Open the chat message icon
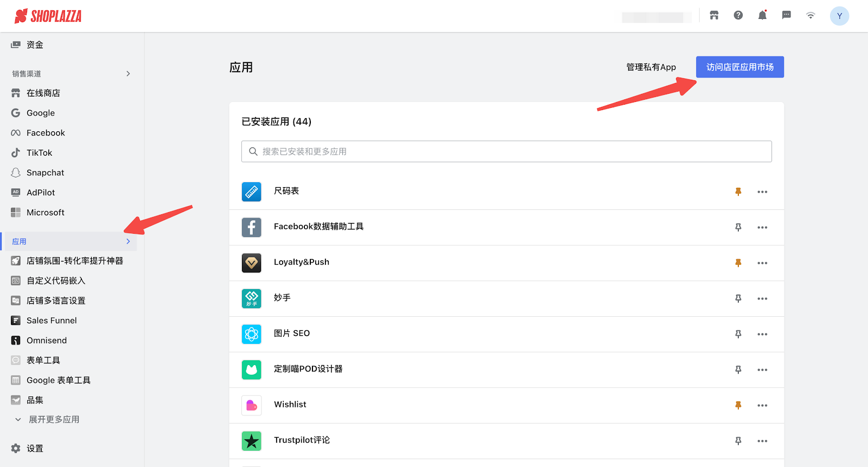The image size is (868, 467). [786, 16]
